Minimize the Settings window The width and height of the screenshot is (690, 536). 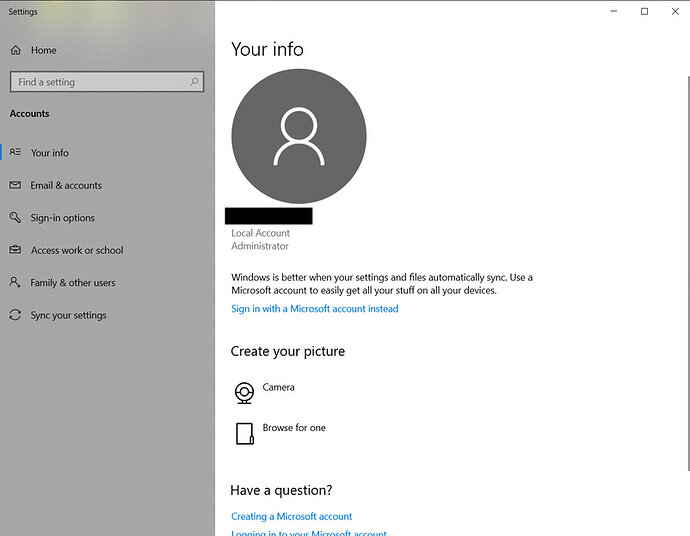[613, 11]
